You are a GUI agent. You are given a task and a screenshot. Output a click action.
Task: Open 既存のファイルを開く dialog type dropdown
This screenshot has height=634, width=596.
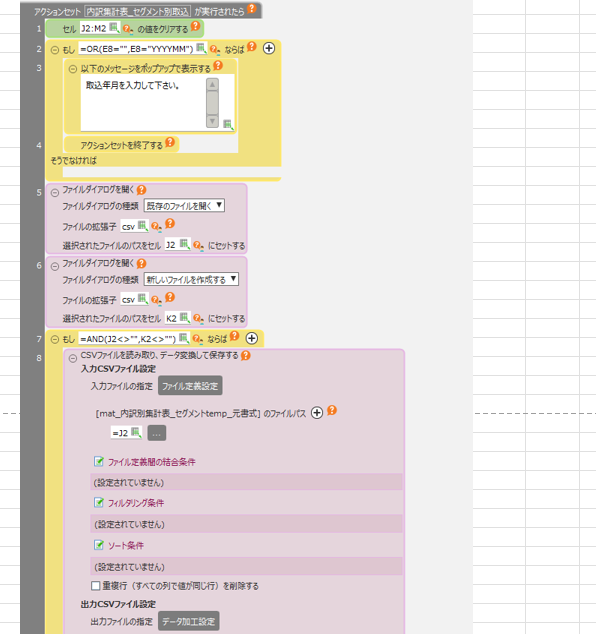[184, 205]
